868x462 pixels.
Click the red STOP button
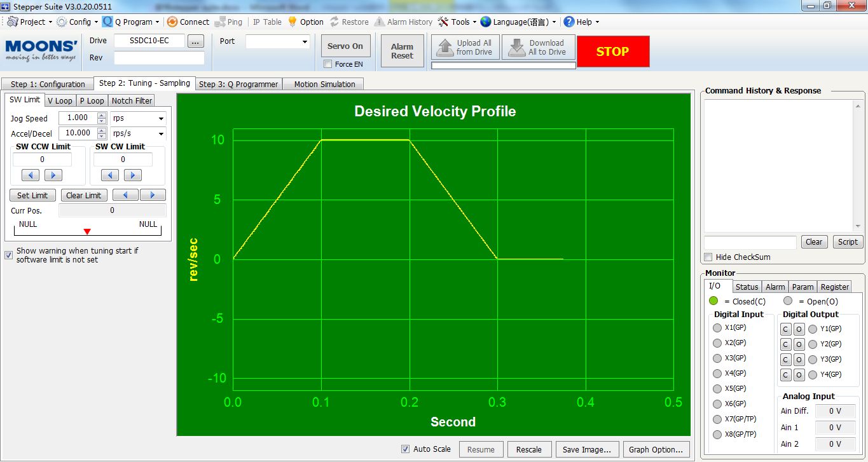[x=613, y=51]
